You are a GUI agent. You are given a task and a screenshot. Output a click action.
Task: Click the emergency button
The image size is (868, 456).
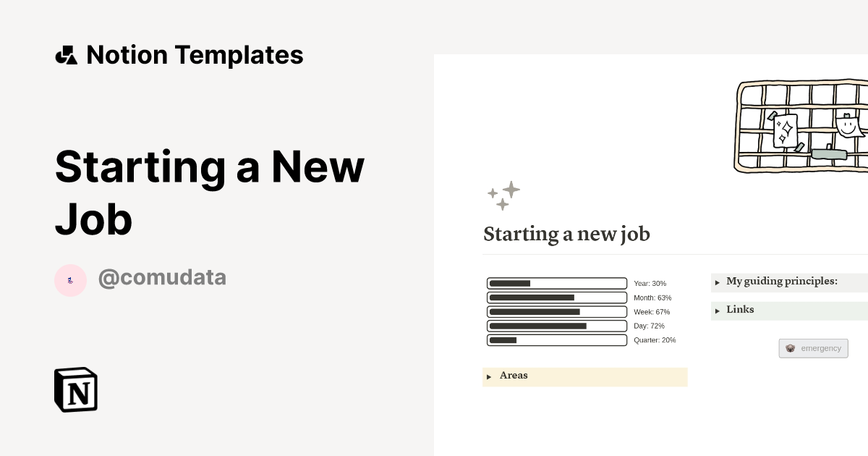[x=814, y=348]
